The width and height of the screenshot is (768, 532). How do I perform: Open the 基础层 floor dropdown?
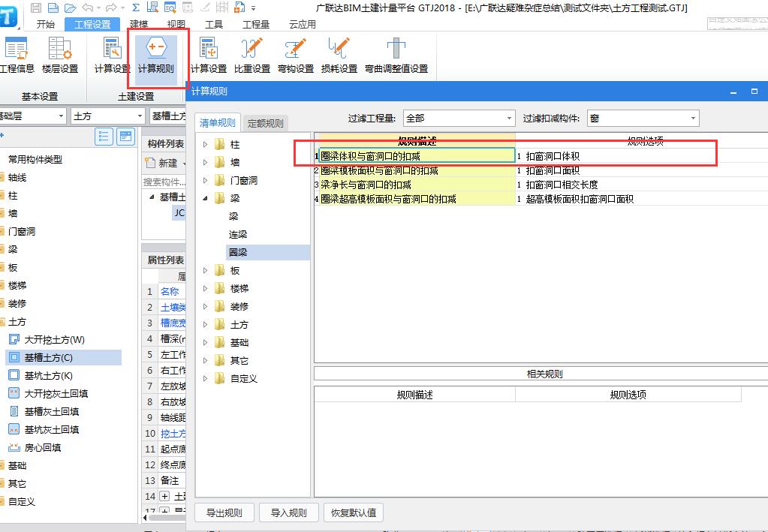32,116
